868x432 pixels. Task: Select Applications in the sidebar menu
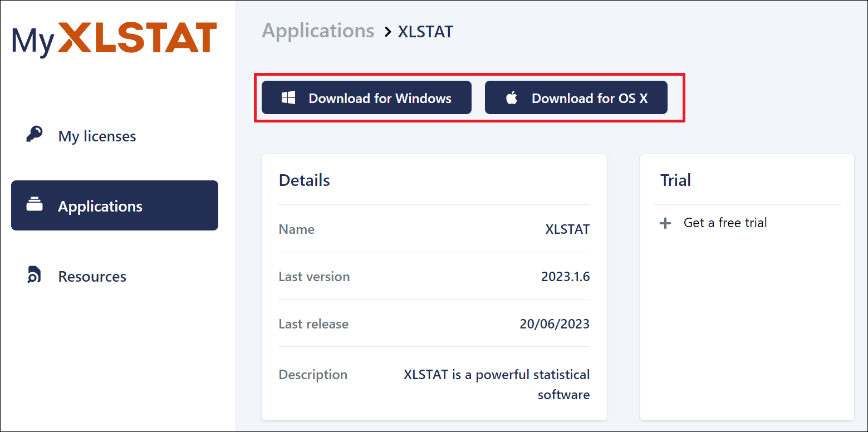115,205
